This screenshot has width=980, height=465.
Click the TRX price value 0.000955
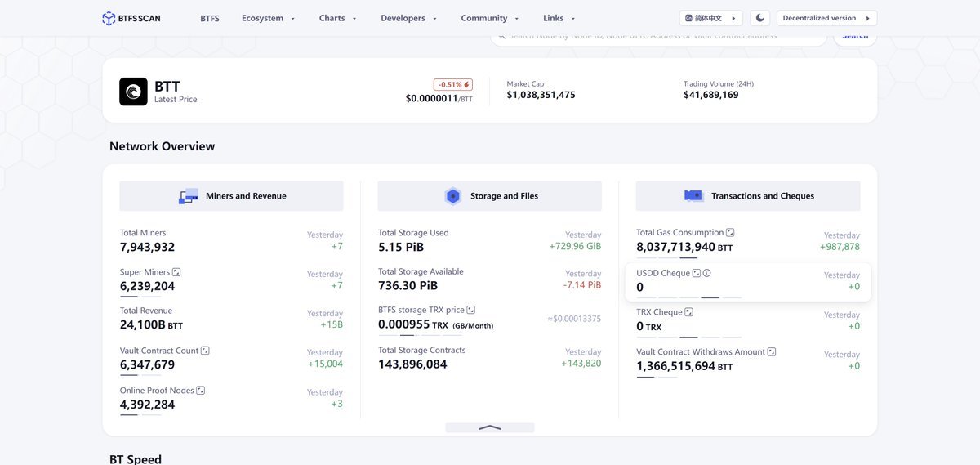[x=403, y=324]
